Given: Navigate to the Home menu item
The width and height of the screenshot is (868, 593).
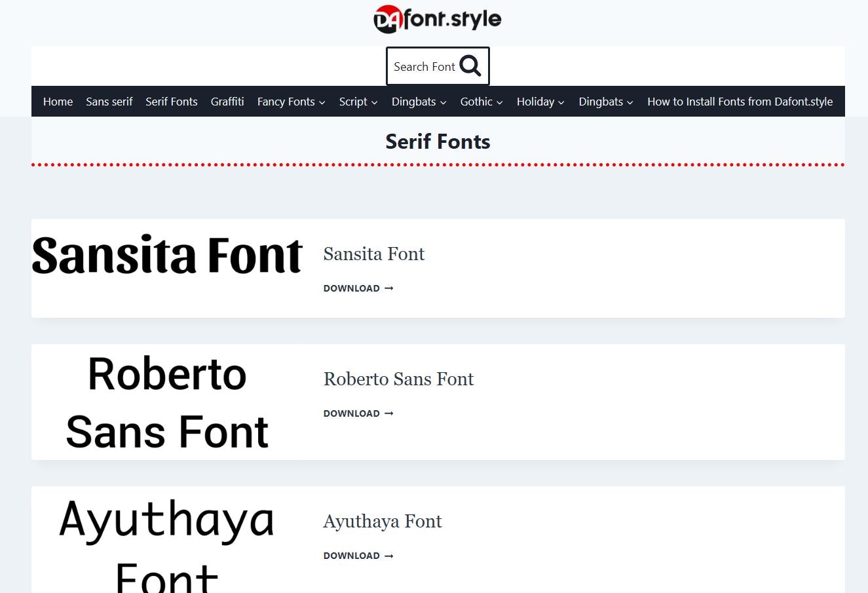Looking at the screenshot, I should click(58, 102).
